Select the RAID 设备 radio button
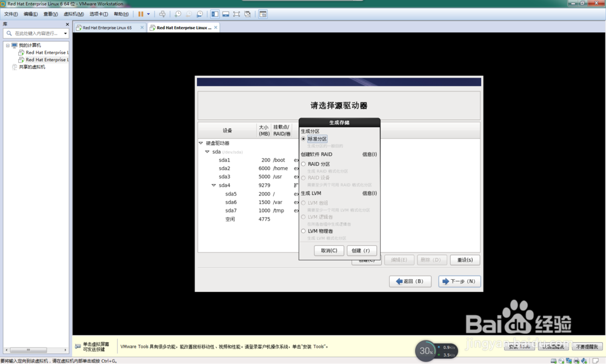This screenshot has height=364, width=606. pyautogui.click(x=304, y=177)
